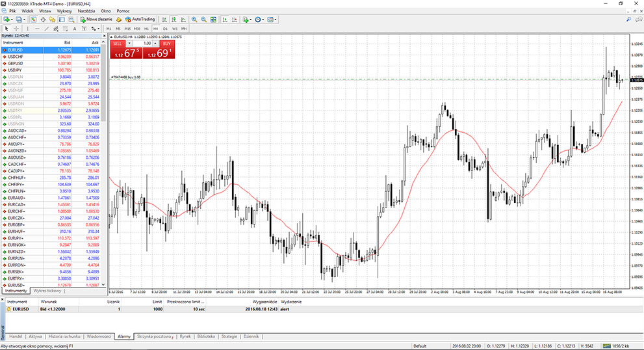Open the Narzędzia menu

pyautogui.click(x=86, y=11)
